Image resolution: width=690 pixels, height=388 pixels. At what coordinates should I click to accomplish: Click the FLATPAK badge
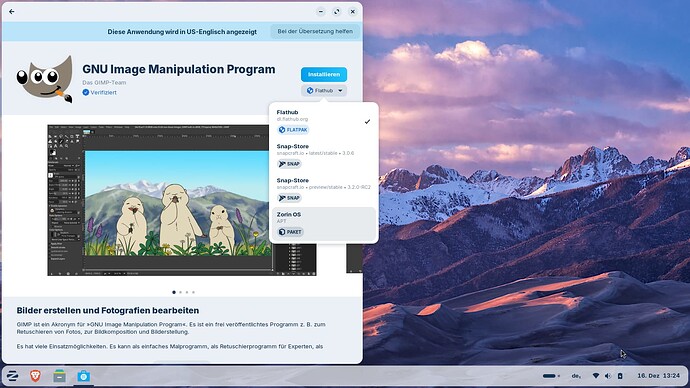coord(293,130)
